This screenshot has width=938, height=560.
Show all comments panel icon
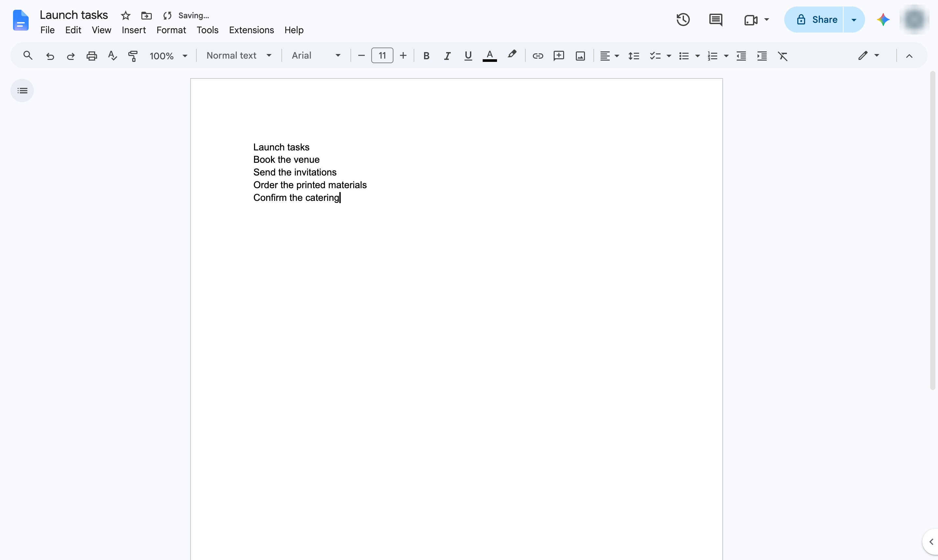coord(715,20)
